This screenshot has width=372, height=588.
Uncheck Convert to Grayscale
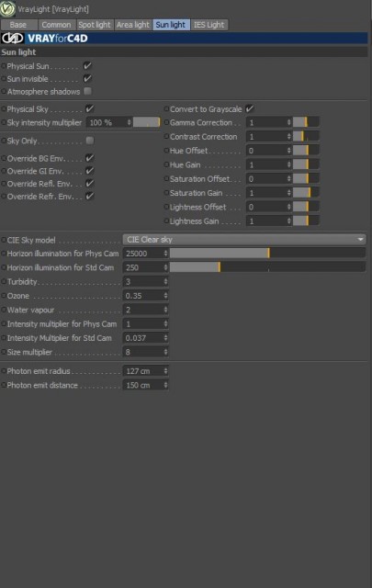249,108
